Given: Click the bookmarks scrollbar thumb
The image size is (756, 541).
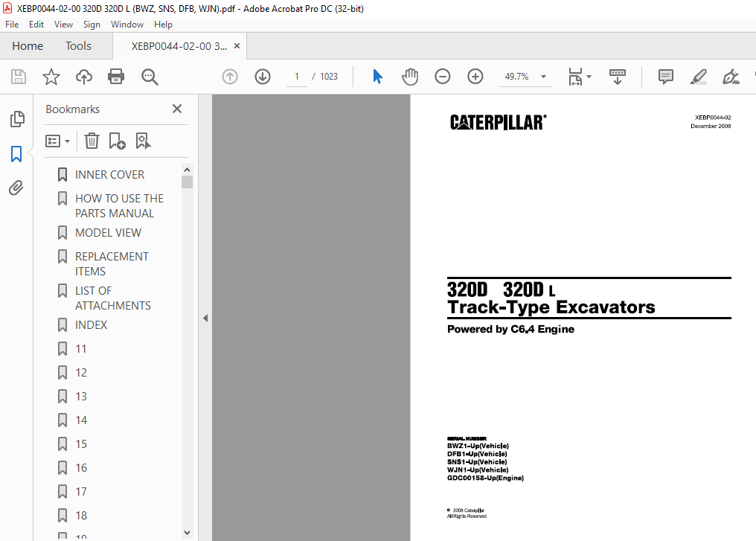Looking at the screenshot, I should (x=187, y=182).
